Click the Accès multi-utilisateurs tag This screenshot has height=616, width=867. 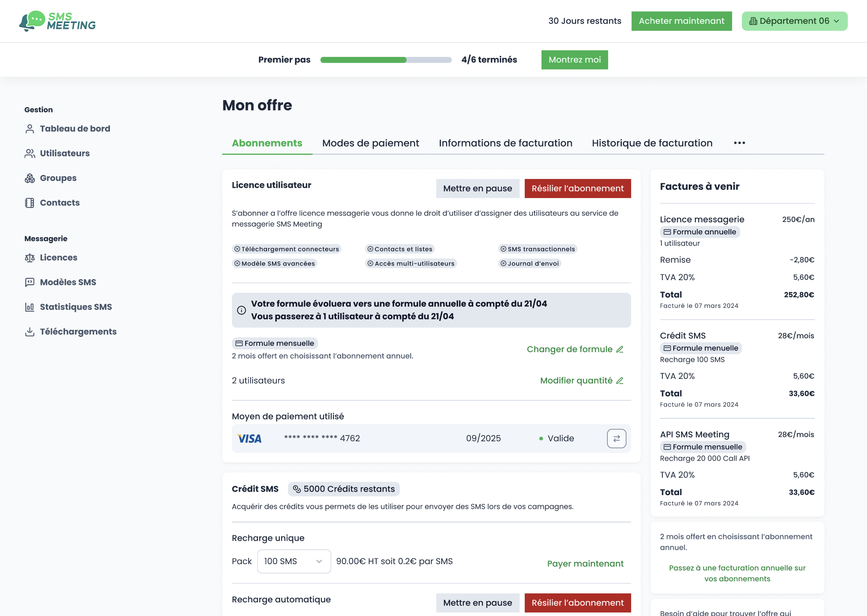coord(411,264)
